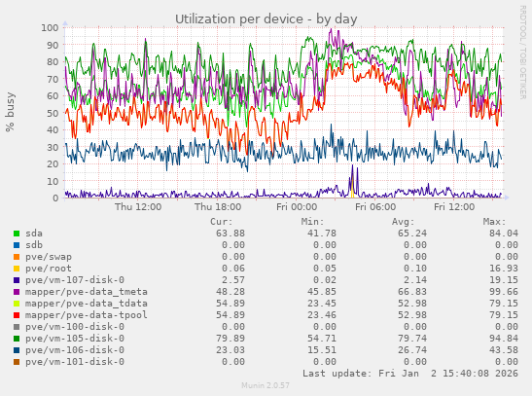The height and width of the screenshot is (396, 532).
Task: Click the Thu 12:00 x-axis label
Action: click(x=138, y=207)
